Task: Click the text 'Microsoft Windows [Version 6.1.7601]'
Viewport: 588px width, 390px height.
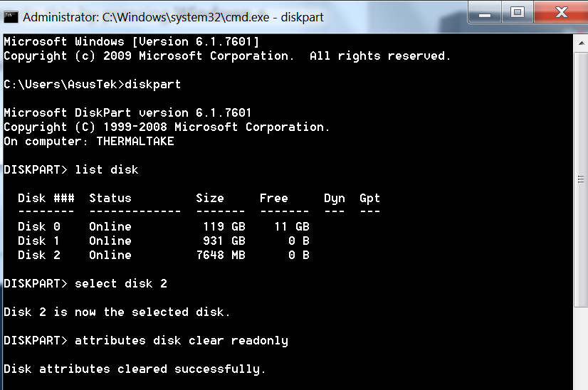Action: 131,41
